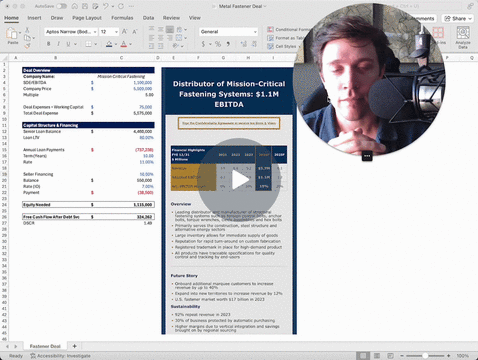
Task: Click the Cut scissors icon
Action: click(27, 30)
